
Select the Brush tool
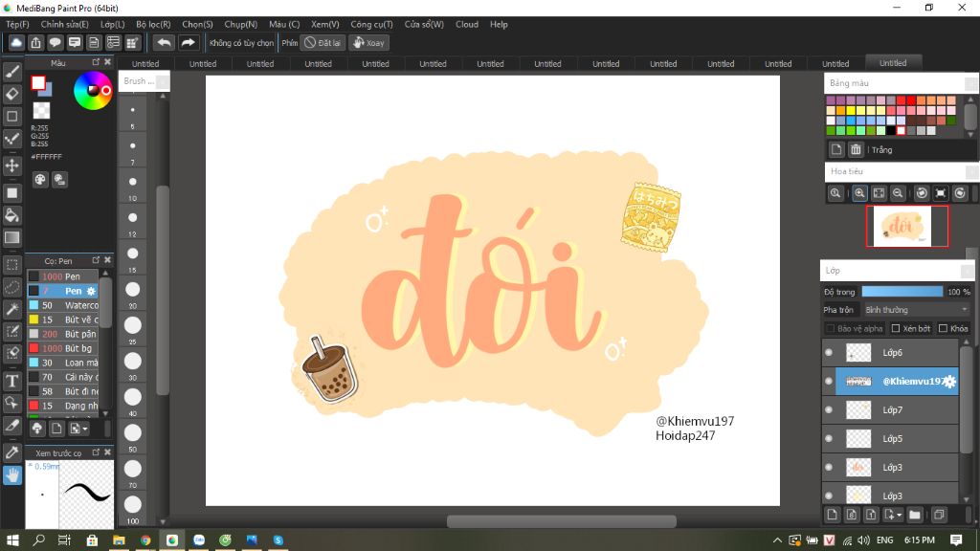[x=11, y=71]
